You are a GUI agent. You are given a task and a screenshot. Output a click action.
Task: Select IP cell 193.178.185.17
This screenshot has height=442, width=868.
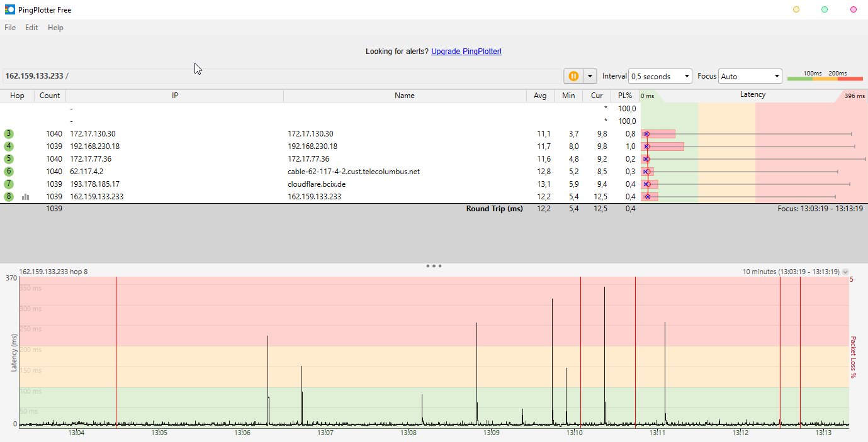click(95, 184)
